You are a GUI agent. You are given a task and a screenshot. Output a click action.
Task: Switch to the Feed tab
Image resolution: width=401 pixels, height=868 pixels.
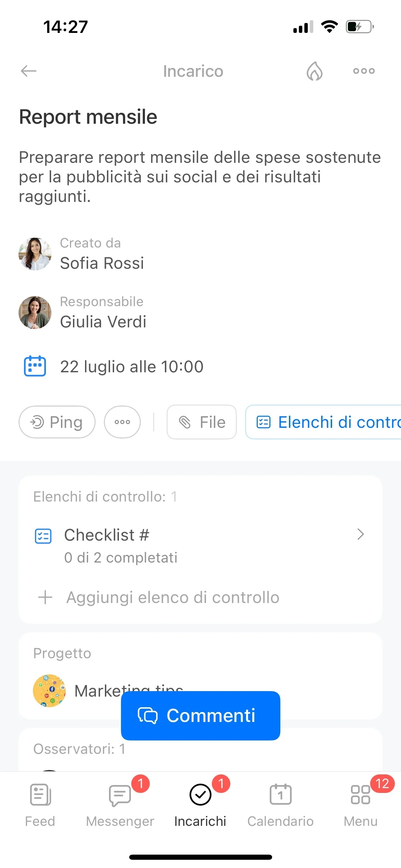coord(40,804)
